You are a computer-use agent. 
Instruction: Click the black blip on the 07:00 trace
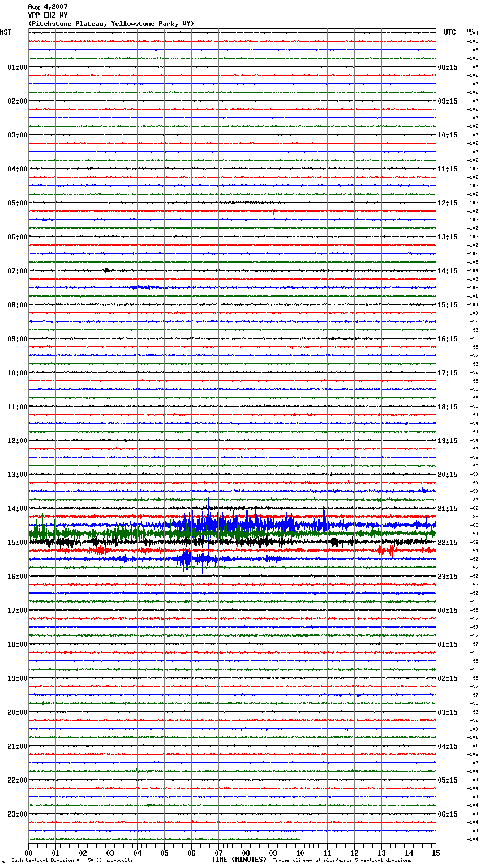click(106, 270)
